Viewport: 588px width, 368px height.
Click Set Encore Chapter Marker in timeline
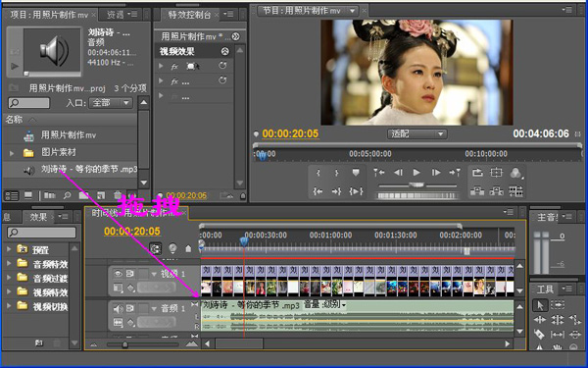coord(172,248)
